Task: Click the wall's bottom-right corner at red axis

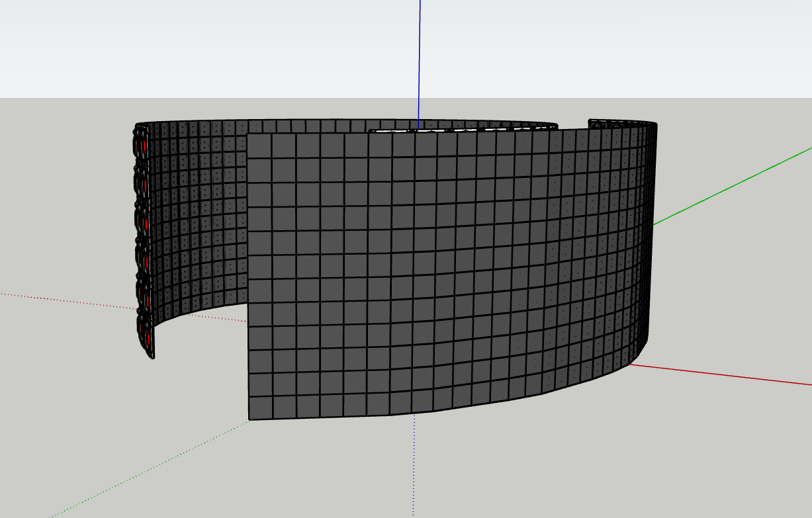Action: click(x=629, y=363)
